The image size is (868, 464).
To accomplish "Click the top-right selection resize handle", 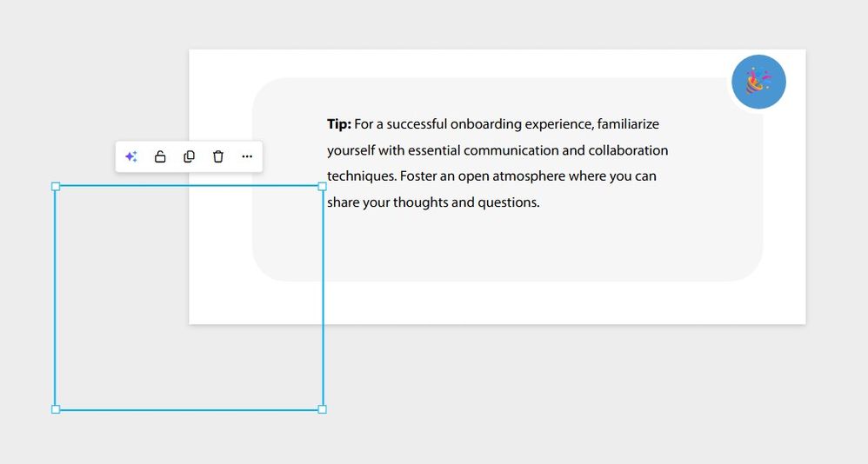I will pyautogui.click(x=323, y=187).
